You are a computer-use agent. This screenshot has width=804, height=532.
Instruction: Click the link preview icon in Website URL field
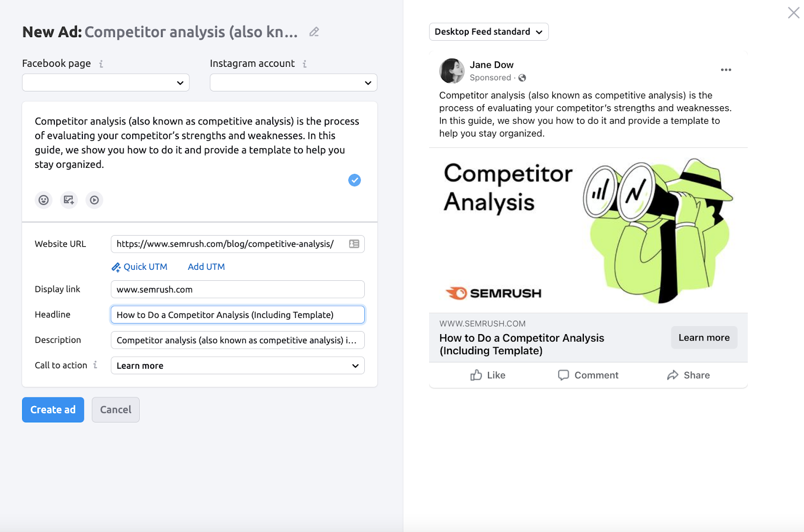pos(354,244)
